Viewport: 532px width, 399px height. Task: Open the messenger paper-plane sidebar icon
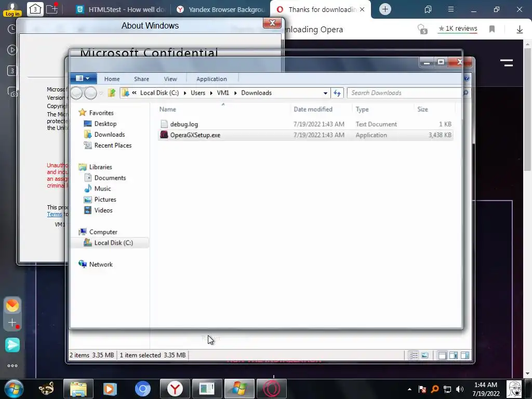pos(12,345)
